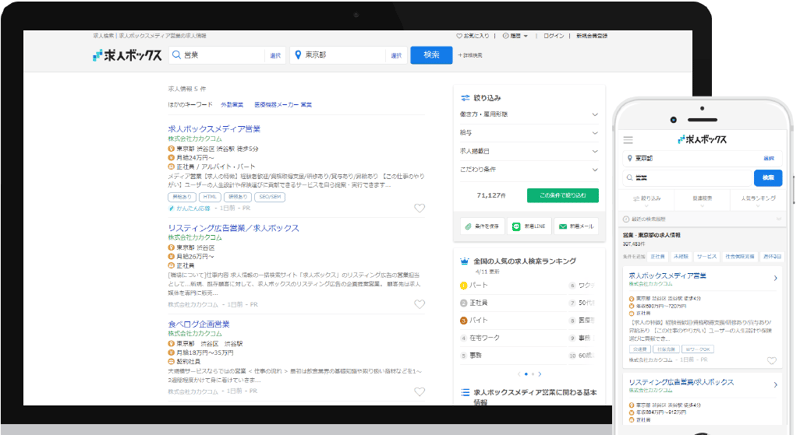Open the phone リスティング広告営業 card via its chevron
The width and height of the screenshot is (800, 435).
click(x=775, y=385)
